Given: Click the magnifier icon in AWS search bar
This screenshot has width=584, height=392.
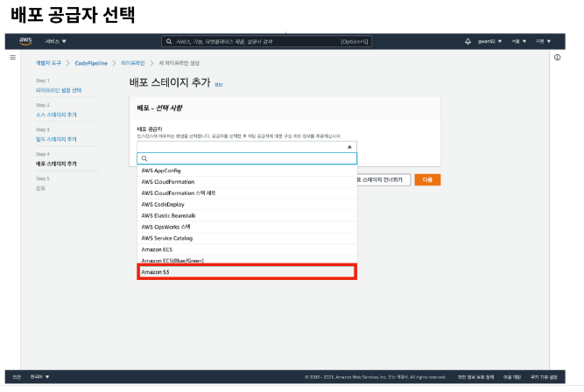Looking at the screenshot, I should tap(169, 41).
